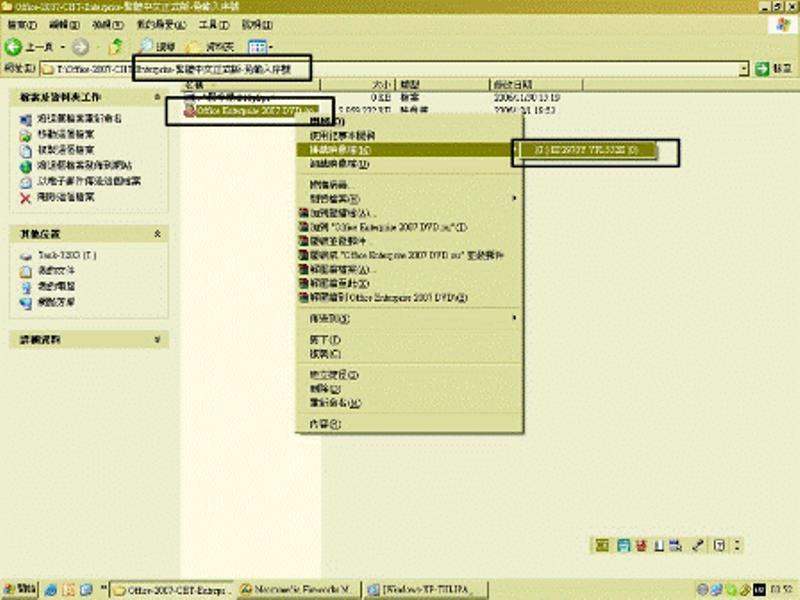The width and height of the screenshot is (800, 600).
Task: Expand the Details panel
Action: pyautogui.click(x=157, y=339)
